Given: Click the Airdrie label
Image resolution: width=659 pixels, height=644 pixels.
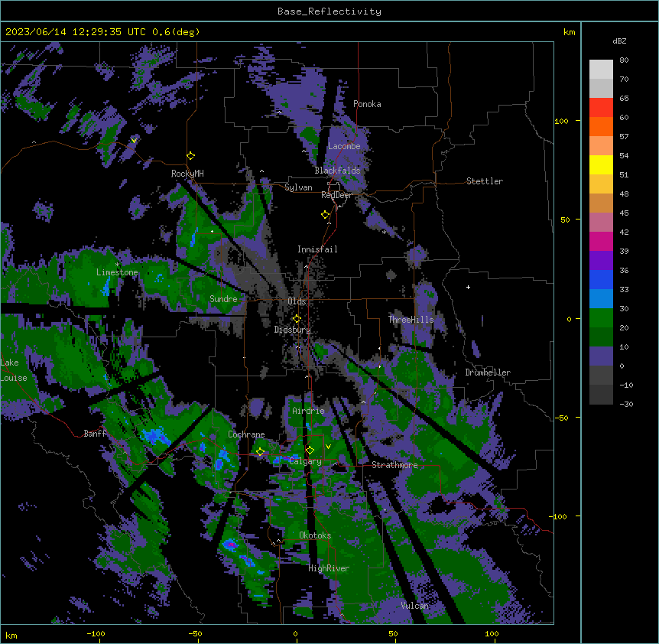Looking at the screenshot, I should point(308,411).
